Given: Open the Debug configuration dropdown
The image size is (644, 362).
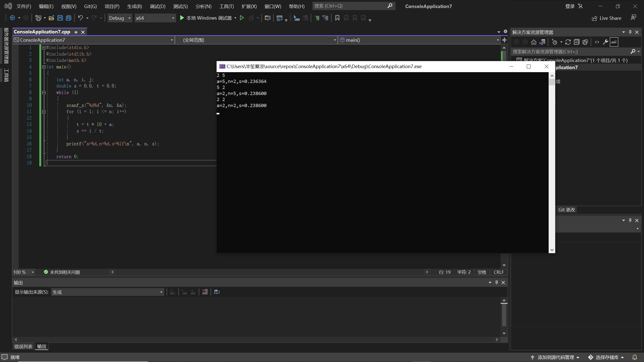Looking at the screenshot, I should pos(120,18).
